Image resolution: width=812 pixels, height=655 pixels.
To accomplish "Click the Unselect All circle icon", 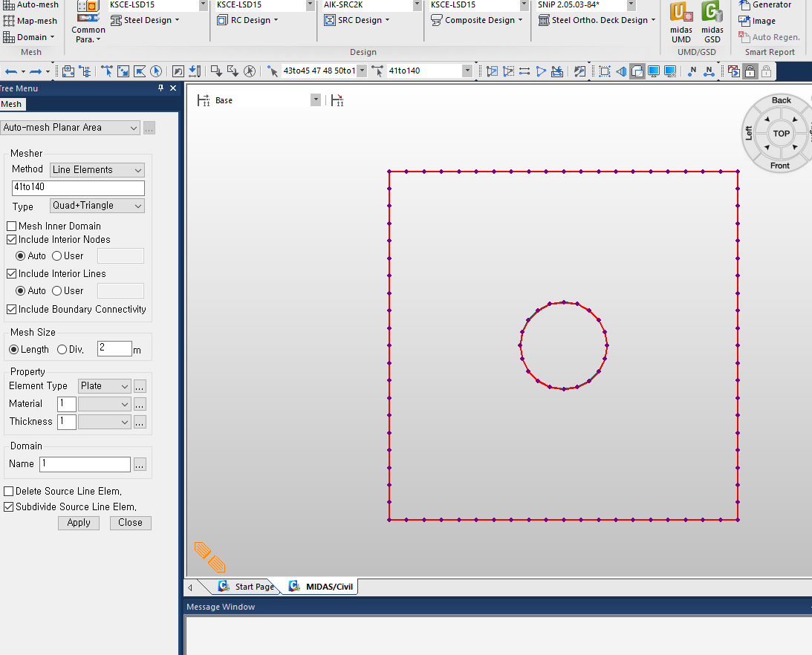I will [250, 71].
